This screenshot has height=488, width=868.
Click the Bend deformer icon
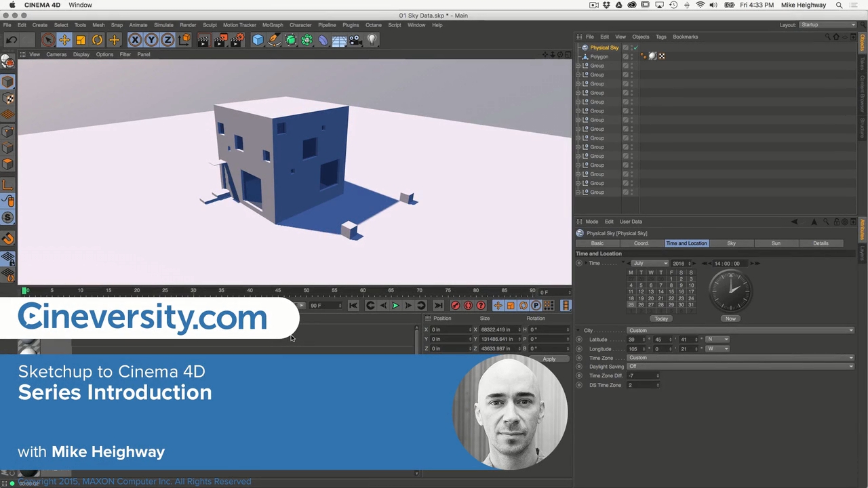(323, 40)
